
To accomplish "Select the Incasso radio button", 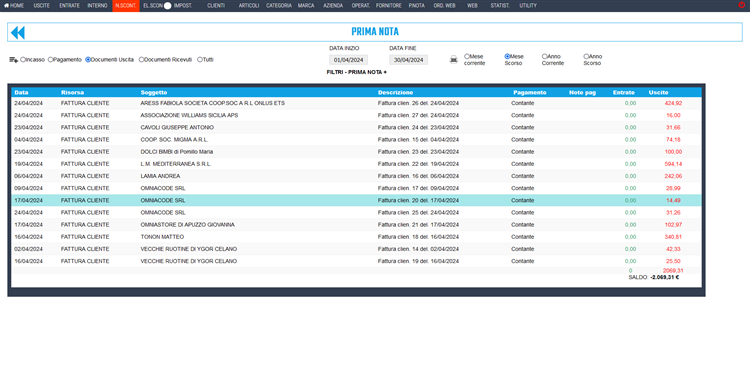I will [x=22, y=60].
